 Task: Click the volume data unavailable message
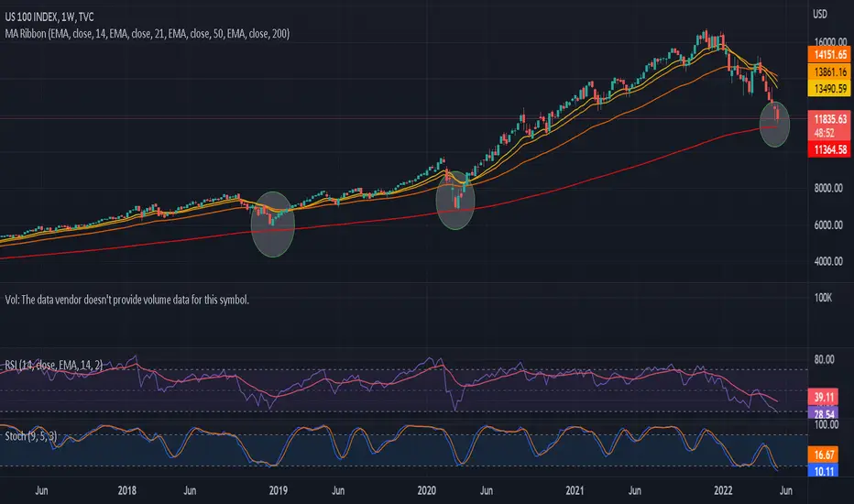tap(126, 300)
